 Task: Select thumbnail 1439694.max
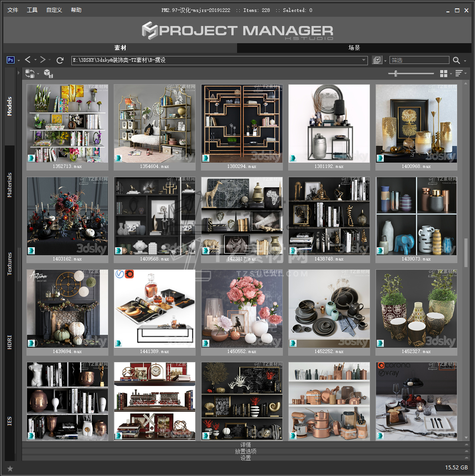67,312
